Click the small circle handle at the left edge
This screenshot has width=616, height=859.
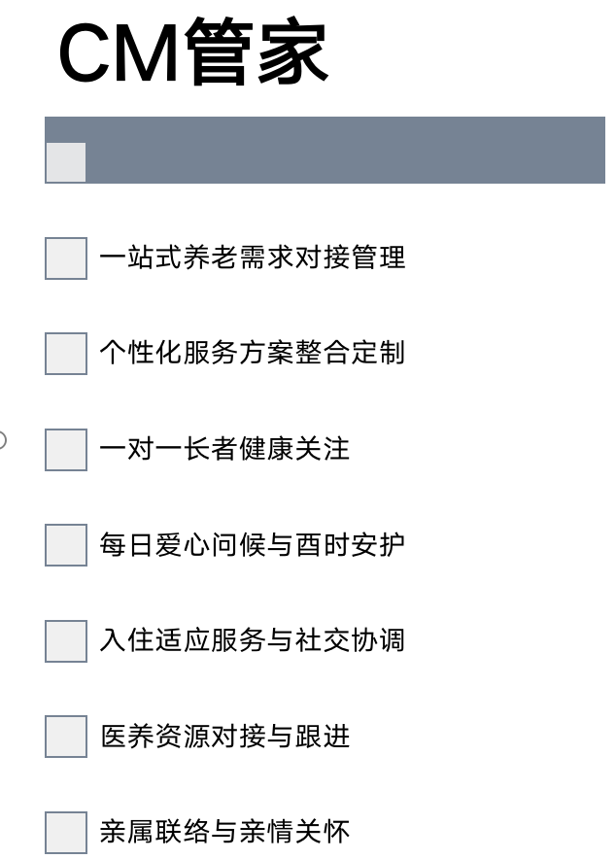(2, 440)
